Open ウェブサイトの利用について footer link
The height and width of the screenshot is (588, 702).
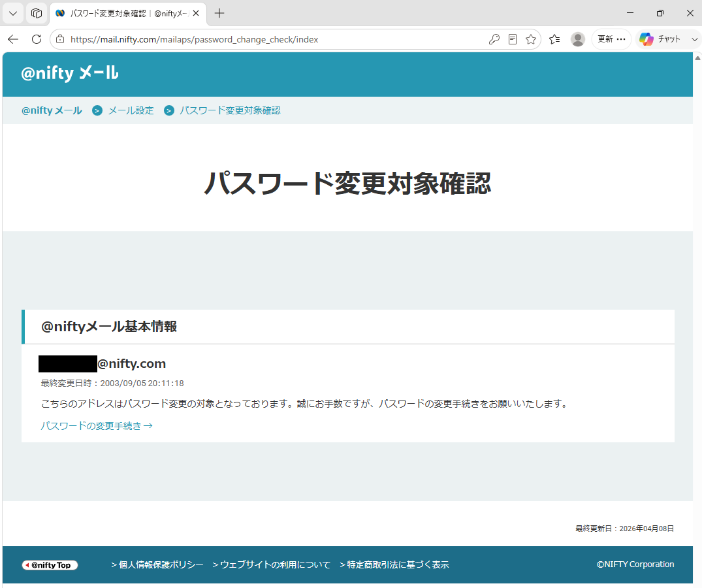click(x=272, y=564)
